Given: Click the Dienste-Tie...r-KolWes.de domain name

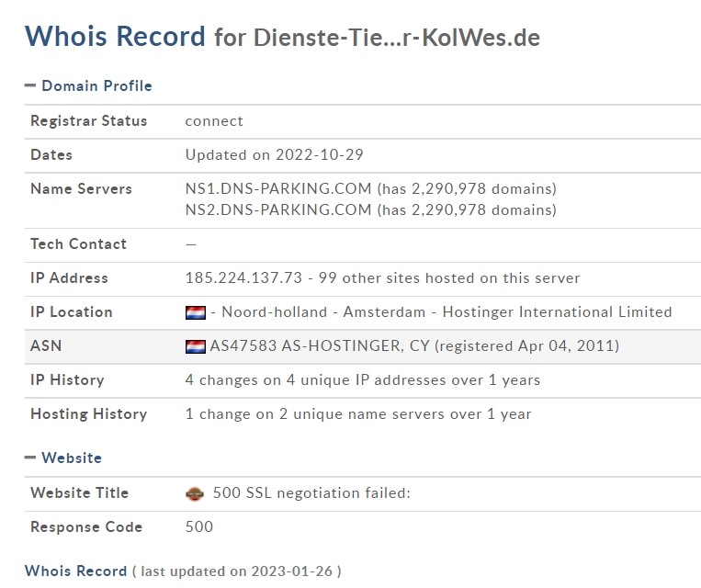Looking at the screenshot, I should [397, 37].
